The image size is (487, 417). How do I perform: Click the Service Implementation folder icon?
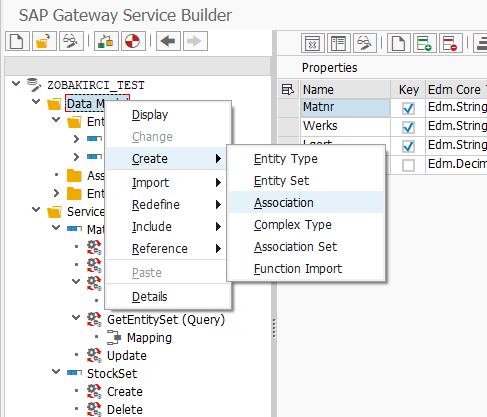[54, 212]
